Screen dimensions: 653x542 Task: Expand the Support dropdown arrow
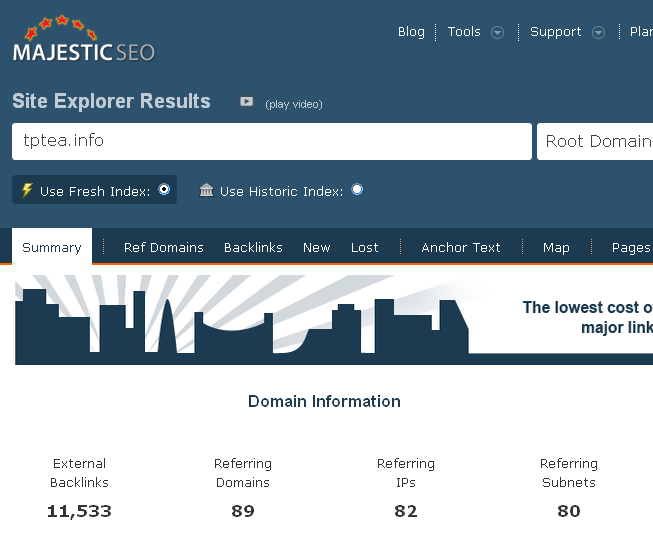pyautogui.click(x=598, y=32)
